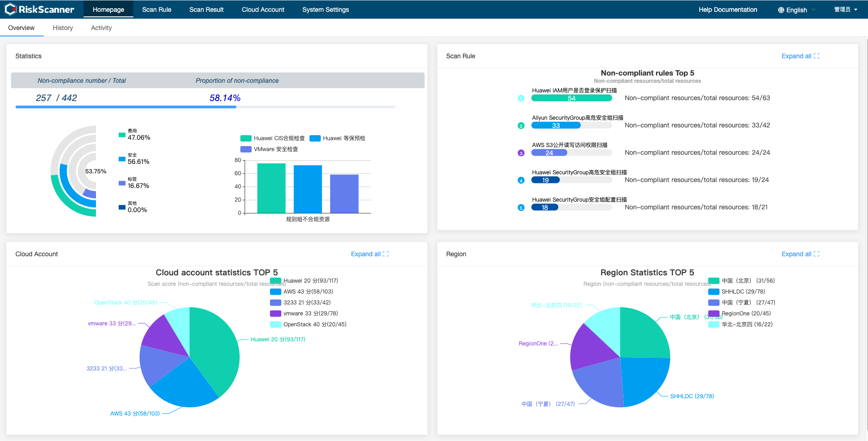
Task: Toggle Huawei CIS合规检查 legend item
Action: pyautogui.click(x=272, y=138)
